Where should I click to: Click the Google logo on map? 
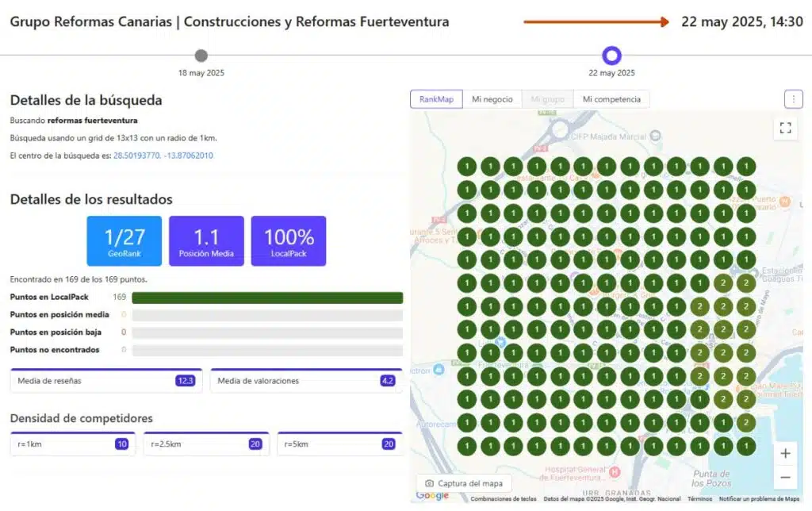pyautogui.click(x=432, y=496)
